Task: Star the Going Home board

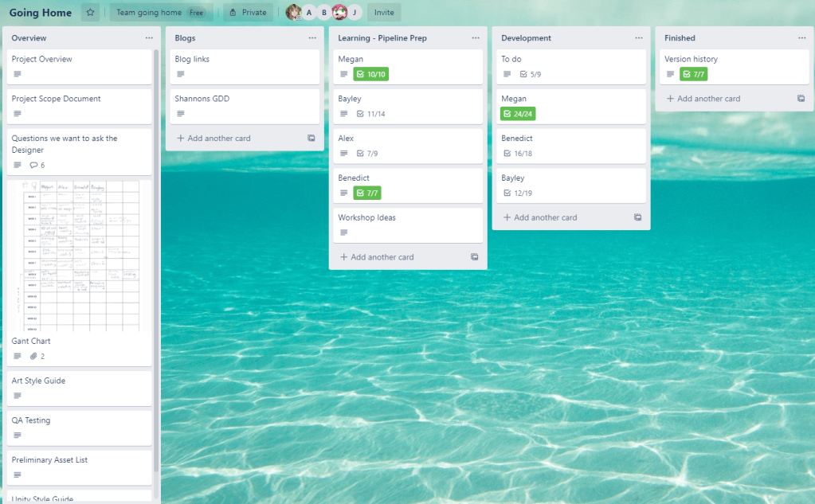Action: 90,13
